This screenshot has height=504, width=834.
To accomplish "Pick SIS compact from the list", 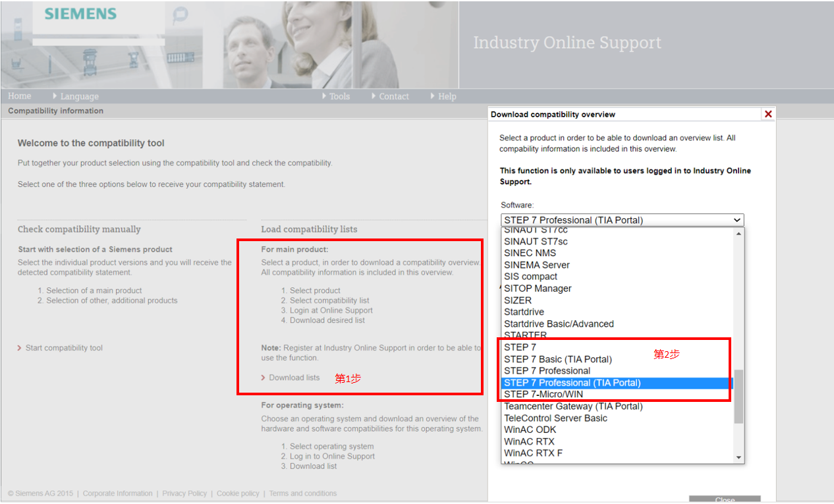I will tap(617, 277).
